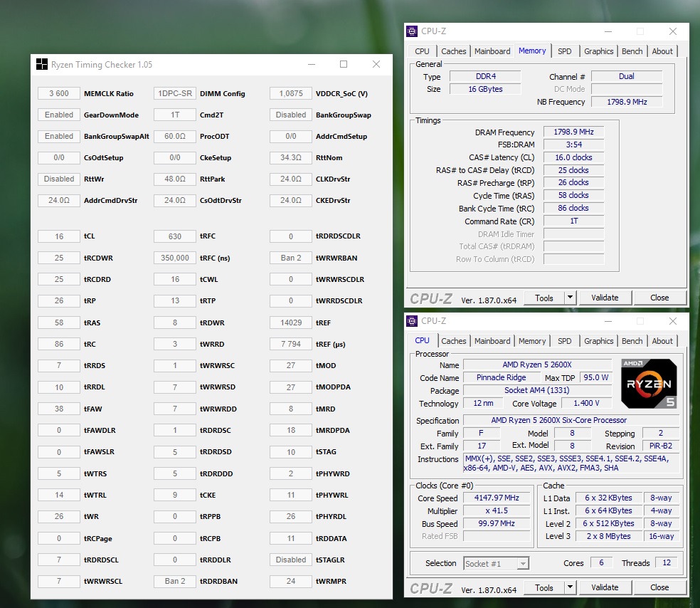Click the Channel # Dual field
700x608 pixels.
click(626, 76)
